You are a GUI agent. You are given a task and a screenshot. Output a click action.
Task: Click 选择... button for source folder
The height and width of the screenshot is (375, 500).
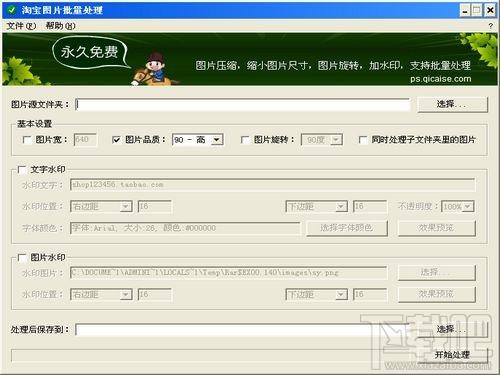tap(452, 104)
